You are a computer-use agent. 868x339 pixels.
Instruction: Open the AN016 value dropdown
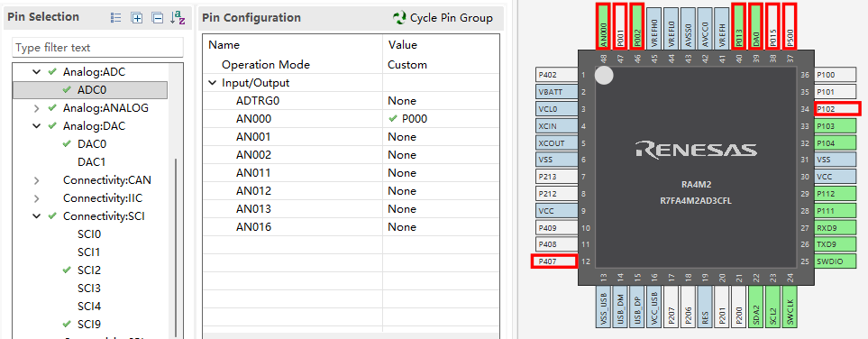441,227
